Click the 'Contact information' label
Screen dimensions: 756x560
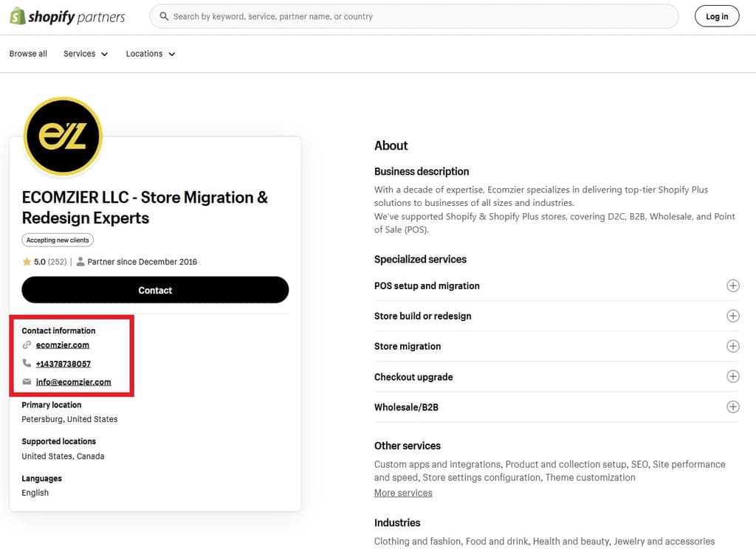point(58,331)
